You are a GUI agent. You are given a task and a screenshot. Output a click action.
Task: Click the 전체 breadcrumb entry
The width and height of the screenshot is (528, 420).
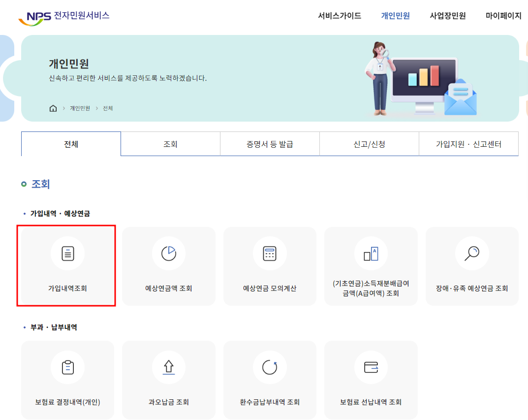107,108
